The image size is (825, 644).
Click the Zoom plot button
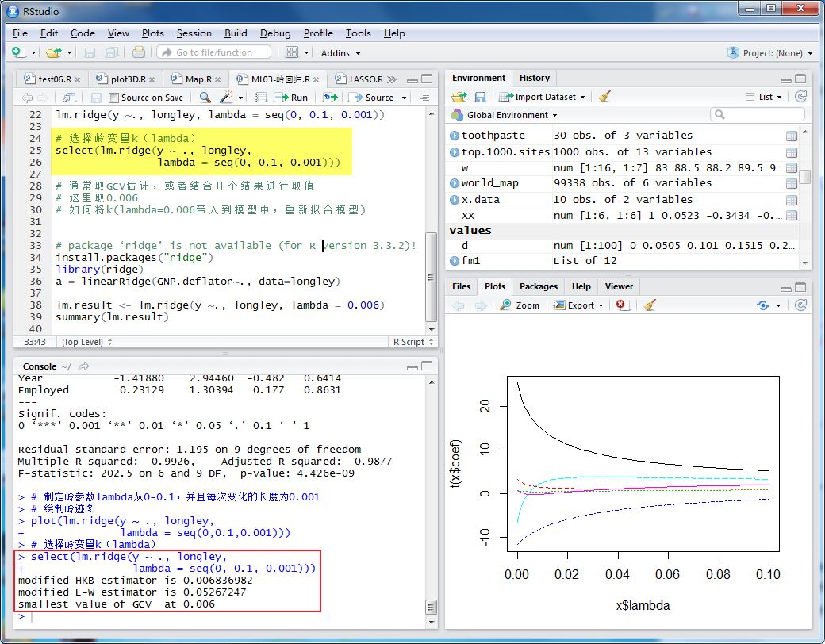[x=520, y=305]
